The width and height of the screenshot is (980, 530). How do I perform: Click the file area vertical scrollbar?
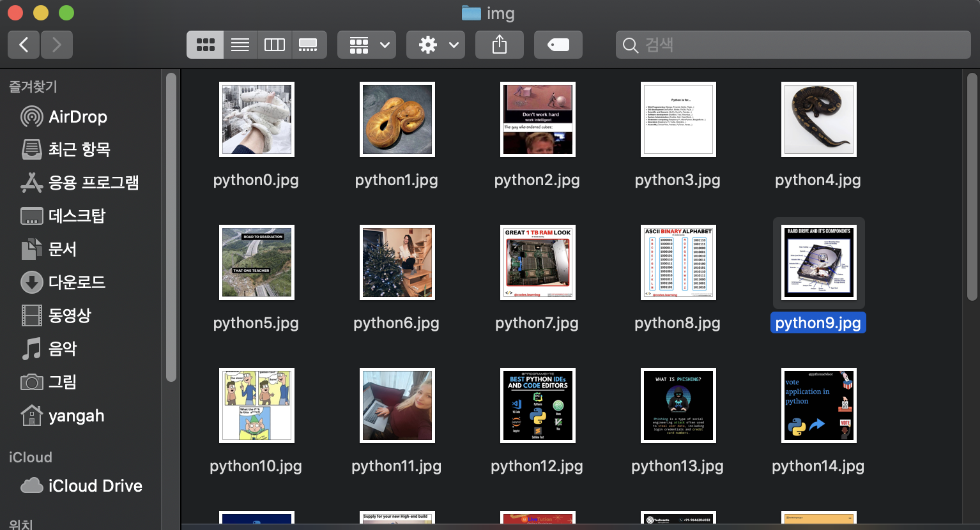click(x=972, y=185)
